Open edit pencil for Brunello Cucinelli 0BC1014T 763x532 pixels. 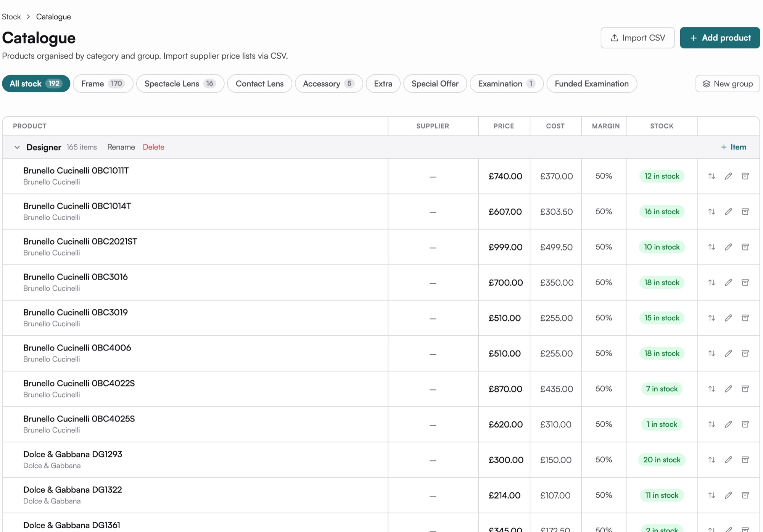tap(728, 212)
